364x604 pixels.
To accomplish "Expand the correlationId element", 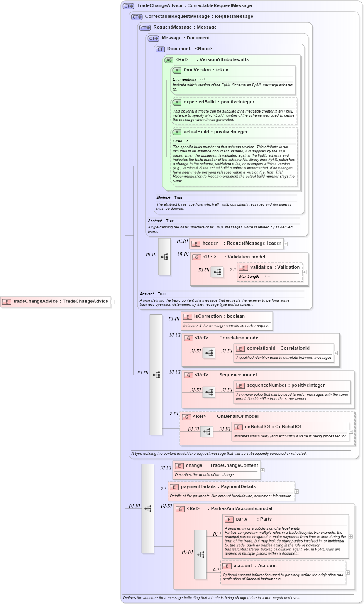I will point(336,353).
